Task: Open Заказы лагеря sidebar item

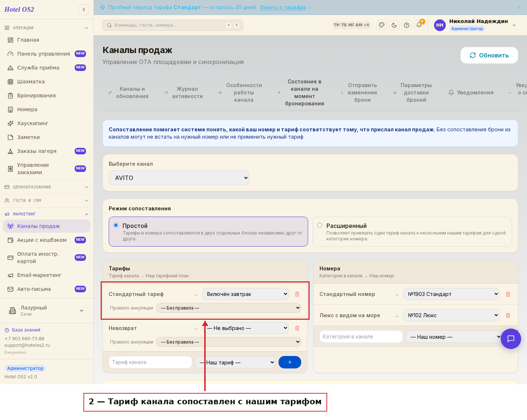Action: pos(46,151)
